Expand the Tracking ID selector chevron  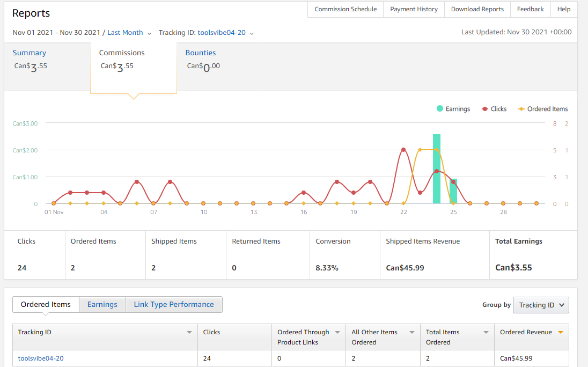[252, 33]
